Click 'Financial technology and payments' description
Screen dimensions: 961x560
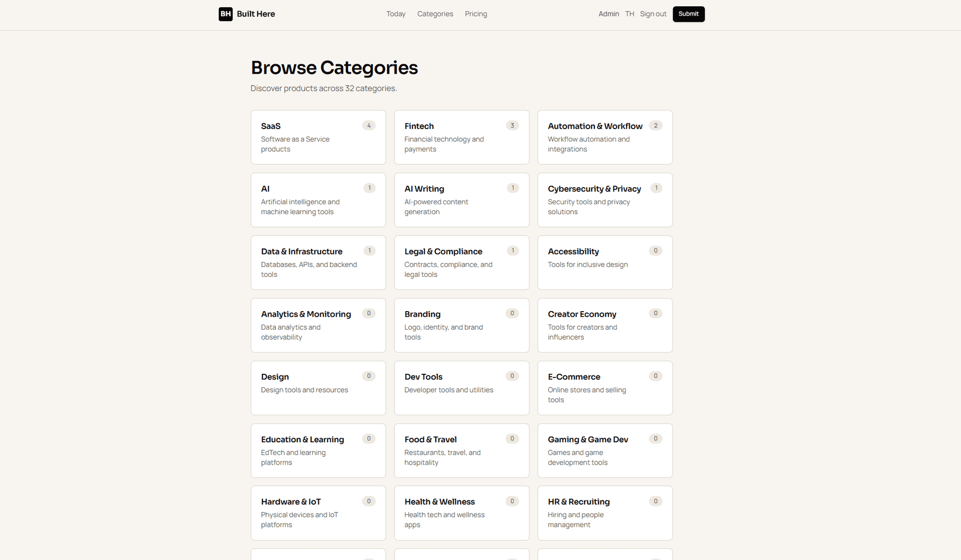[x=444, y=144]
